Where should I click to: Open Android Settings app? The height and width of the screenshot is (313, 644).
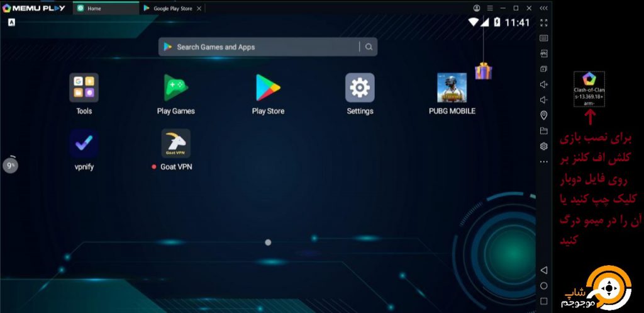[360, 88]
